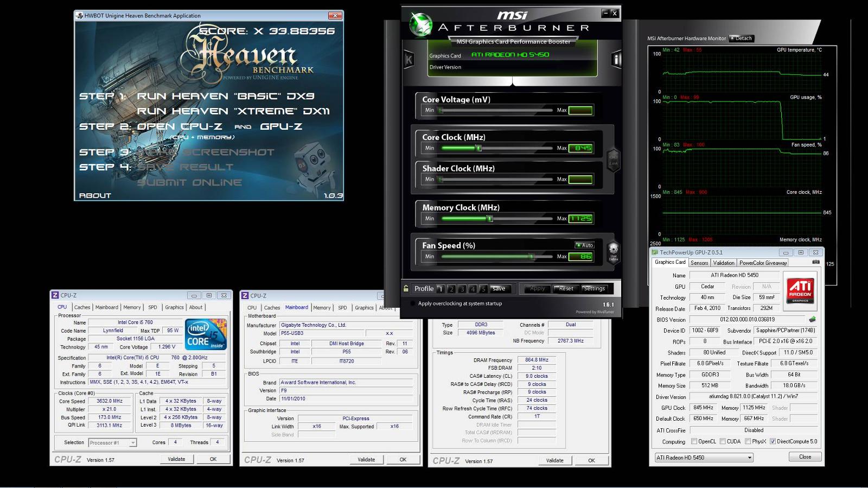
Task: Click the Apply button in Afterburner
Action: (537, 289)
